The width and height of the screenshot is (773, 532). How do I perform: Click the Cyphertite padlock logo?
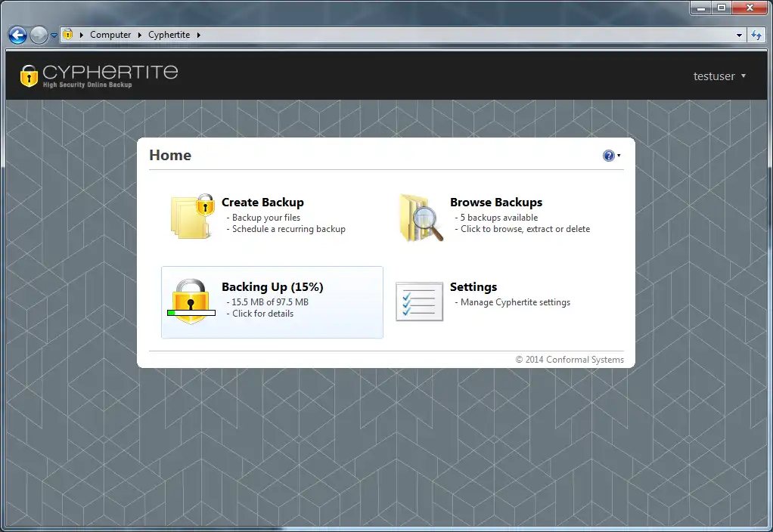[29, 76]
